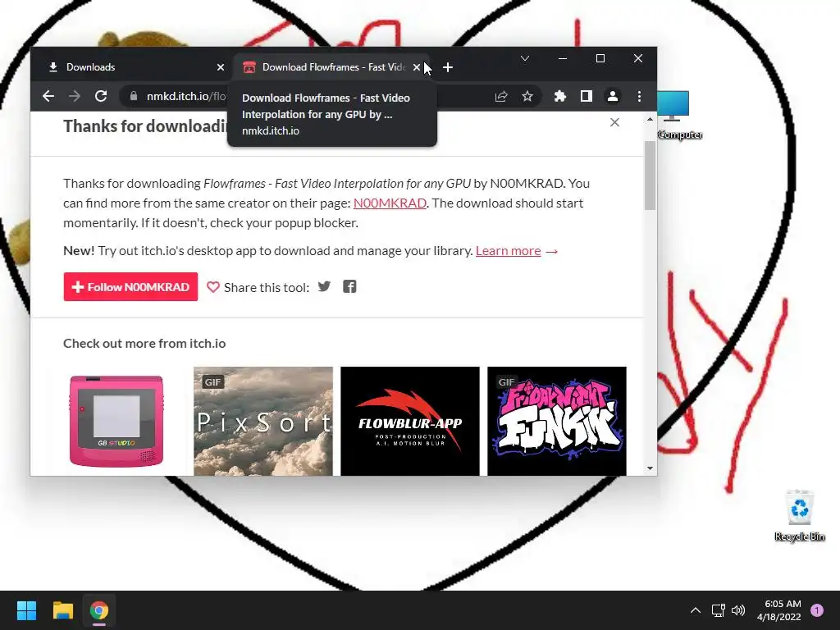Click the Check out more from itch.io heading

tap(144, 344)
